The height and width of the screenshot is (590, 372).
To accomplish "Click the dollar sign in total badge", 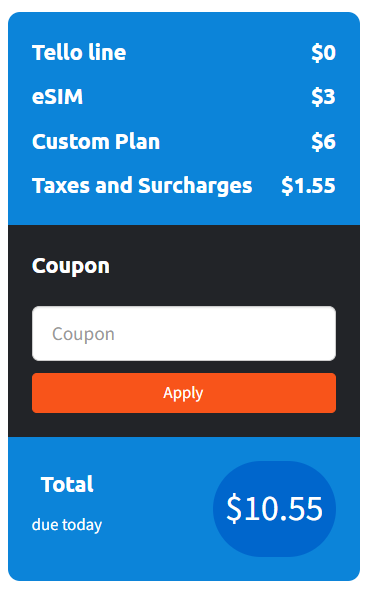I will (x=234, y=509).
